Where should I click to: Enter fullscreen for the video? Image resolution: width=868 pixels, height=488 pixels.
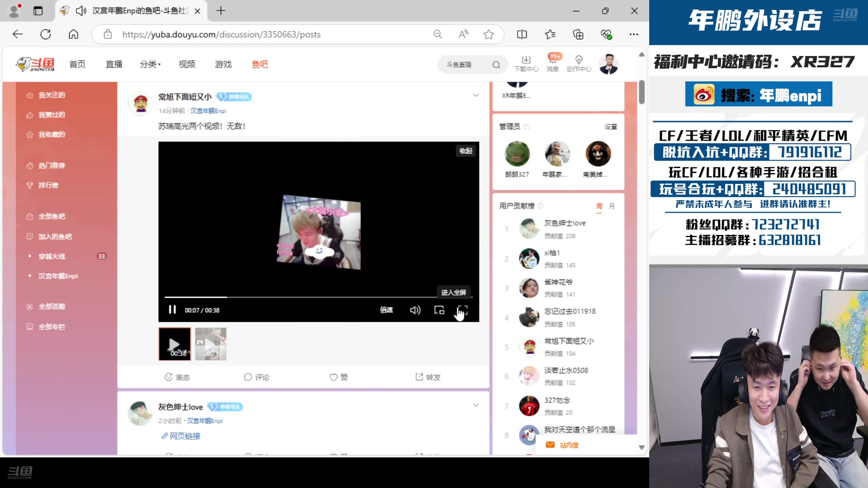[462, 310]
